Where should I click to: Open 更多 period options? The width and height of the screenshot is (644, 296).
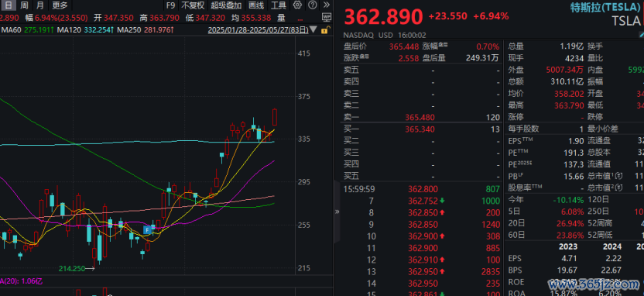pos(60,5)
